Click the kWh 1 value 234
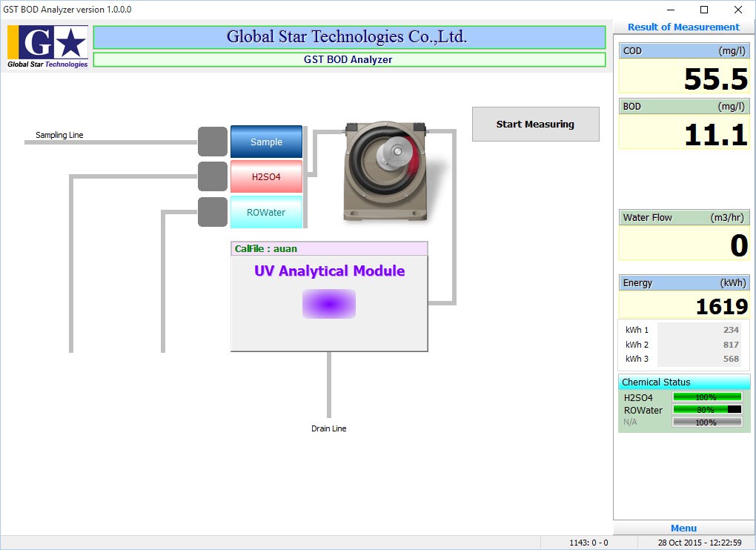The width and height of the screenshot is (756, 550). pyautogui.click(x=731, y=330)
